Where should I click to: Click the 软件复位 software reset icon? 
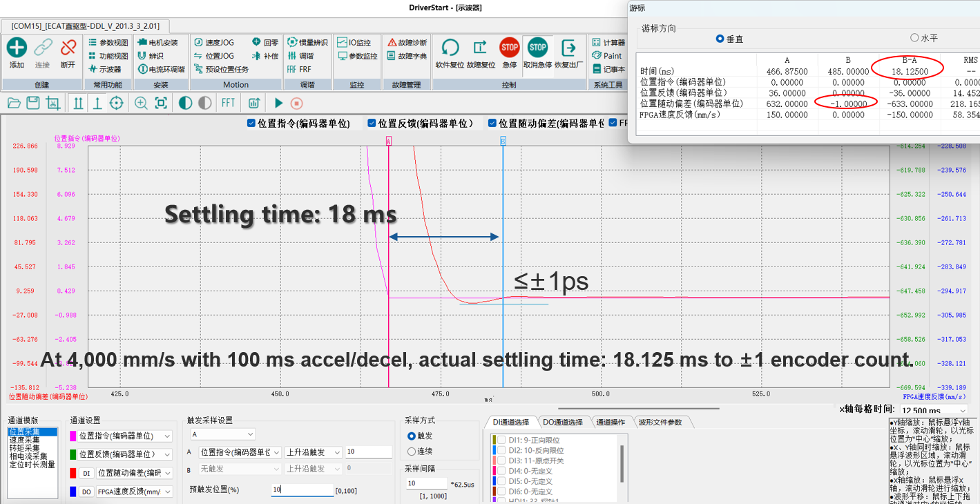450,48
